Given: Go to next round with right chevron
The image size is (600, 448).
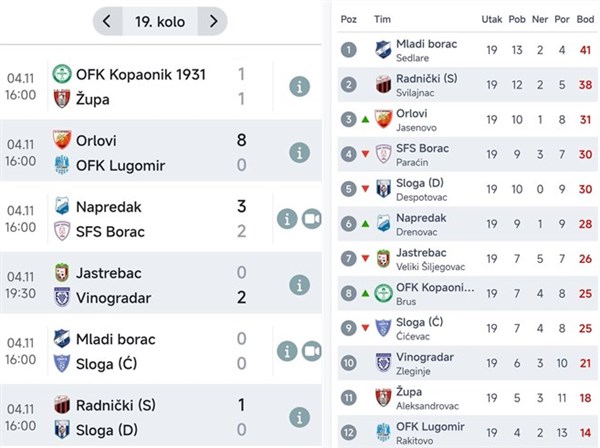Looking at the screenshot, I should click(x=211, y=21).
